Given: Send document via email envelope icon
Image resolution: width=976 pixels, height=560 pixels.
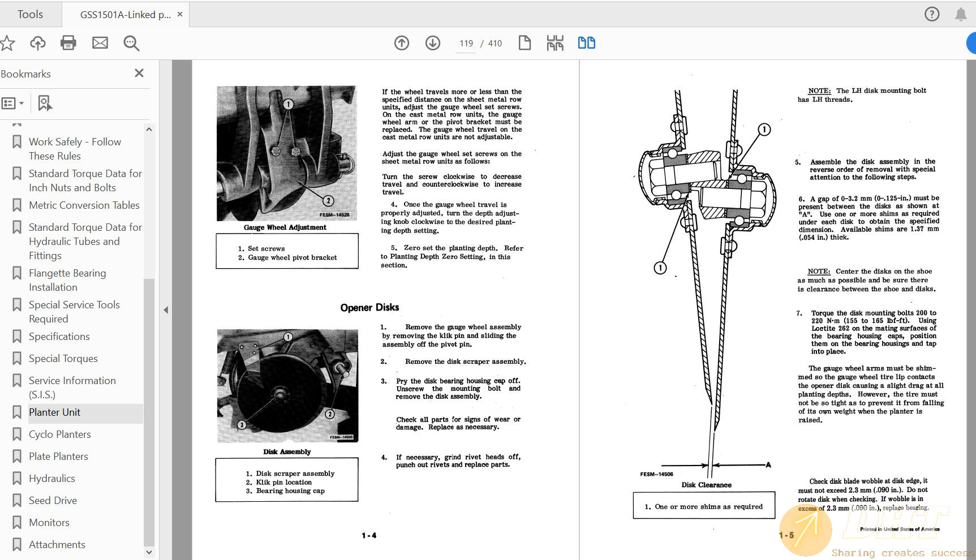Looking at the screenshot, I should [x=100, y=43].
